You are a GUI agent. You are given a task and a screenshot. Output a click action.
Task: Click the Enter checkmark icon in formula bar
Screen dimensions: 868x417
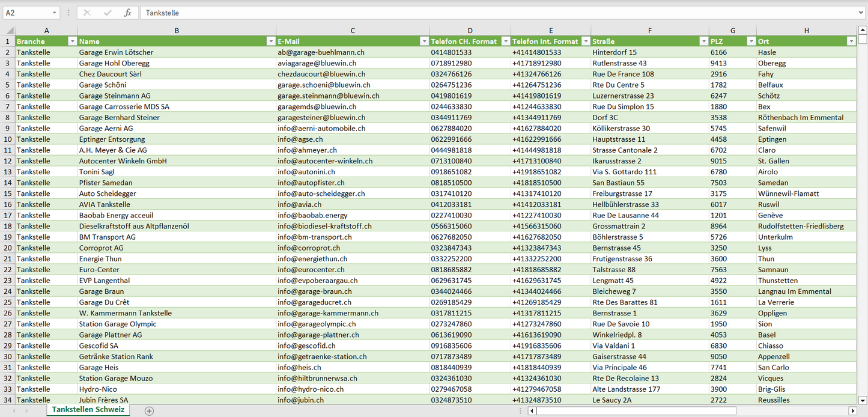tap(108, 13)
